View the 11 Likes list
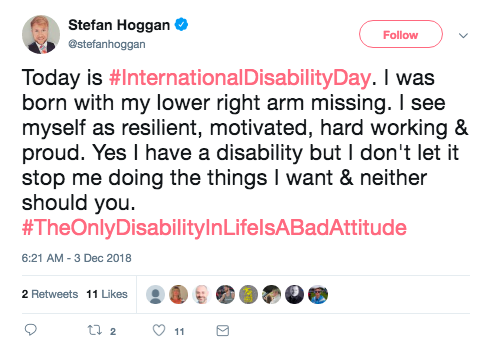 point(107,294)
